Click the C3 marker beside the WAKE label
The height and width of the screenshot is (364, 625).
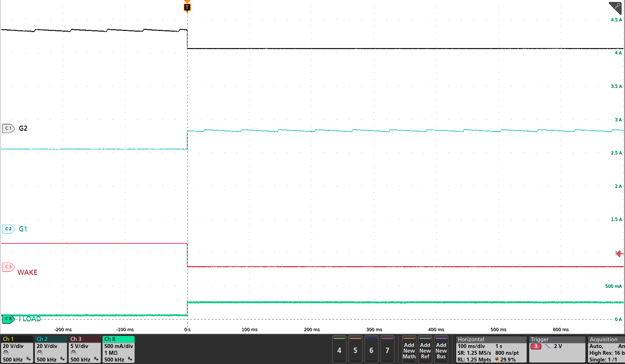coord(7,267)
